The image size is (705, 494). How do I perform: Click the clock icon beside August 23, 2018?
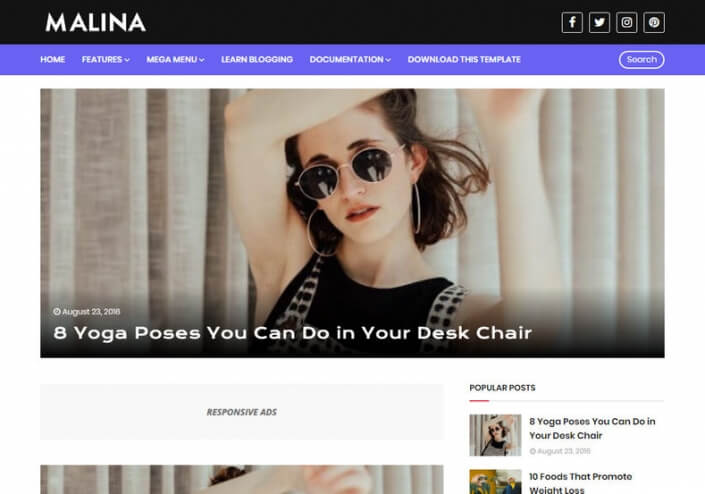coord(57,312)
